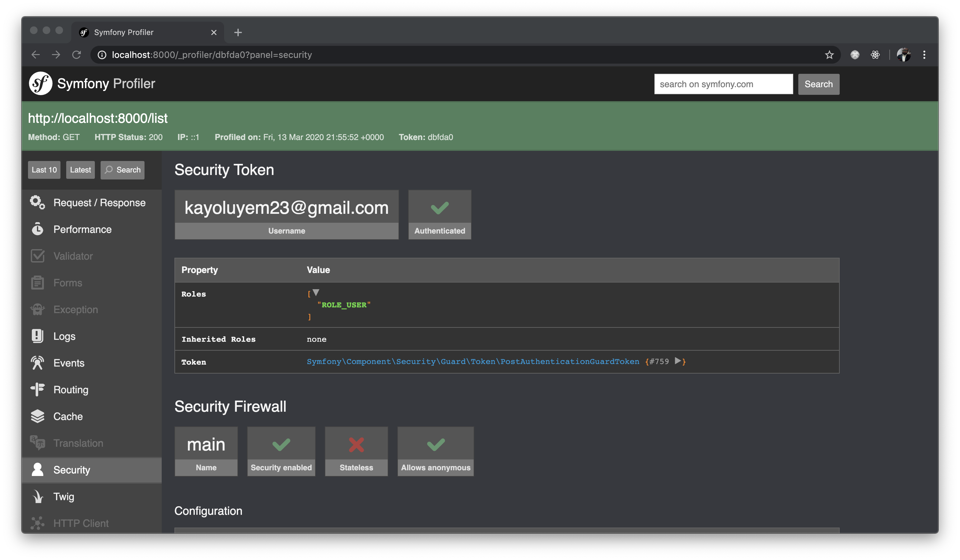This screenshot has width=960, height=560.
Task: Click the Cache layers icon
Action: pos(37,416)
